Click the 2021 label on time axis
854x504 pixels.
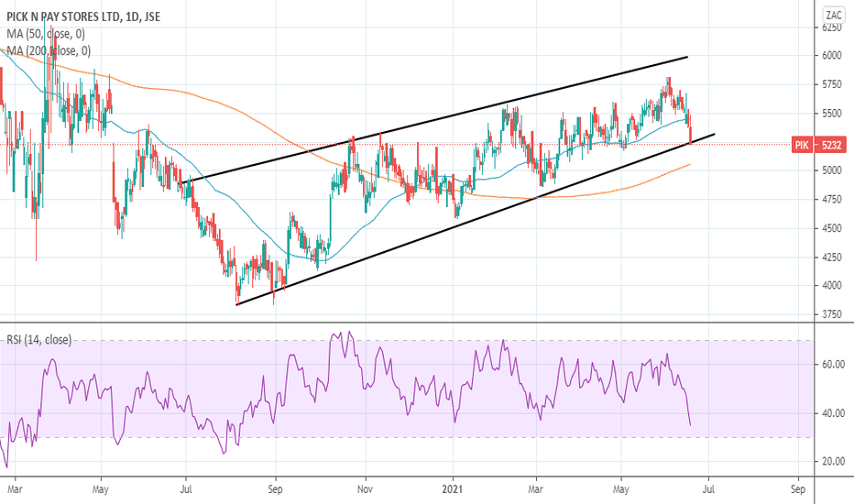pyautogui.click(x=452, y=489)
